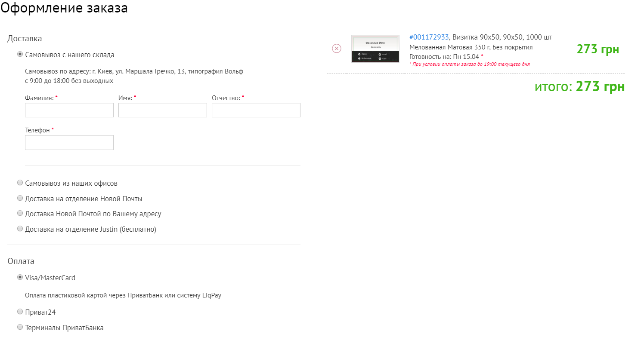
Task: Select "Самовывоз с нашего склада" delivery option
Action: pyautogui.click(x=20, y=54)
